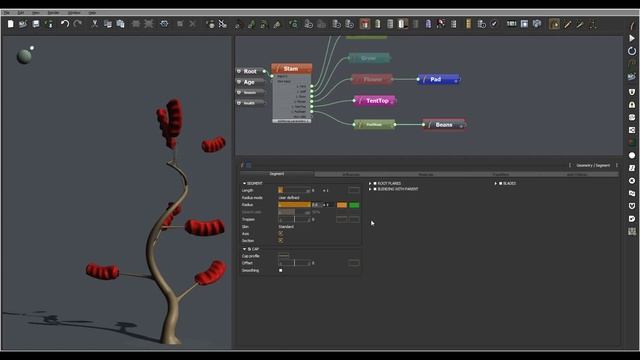Select the Pad node in graph
This screenshot has height=360, width=640.
click(439, 79)
